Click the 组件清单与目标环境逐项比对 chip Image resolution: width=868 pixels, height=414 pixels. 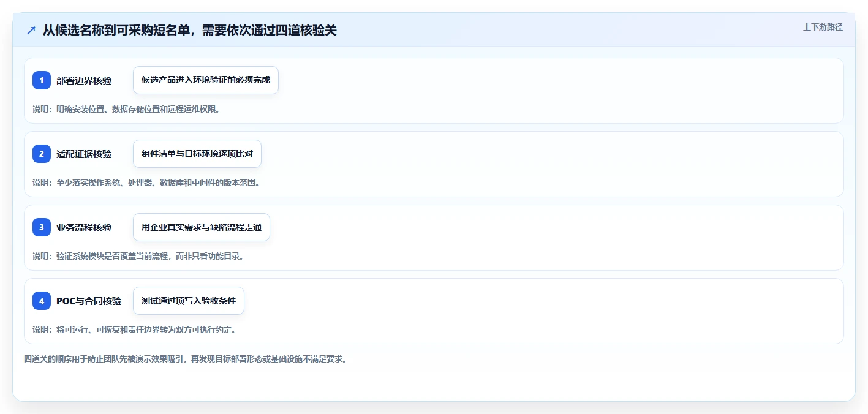[x=197, y=154]
